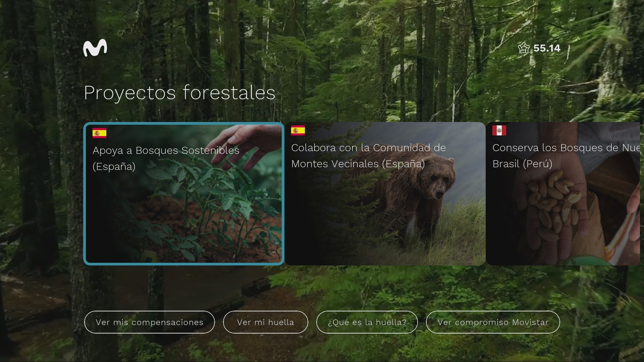Open Spain flag icon on first card
The width and height of the screenshot is (644, 362).
pyautogui.click(x=100, y=133)
